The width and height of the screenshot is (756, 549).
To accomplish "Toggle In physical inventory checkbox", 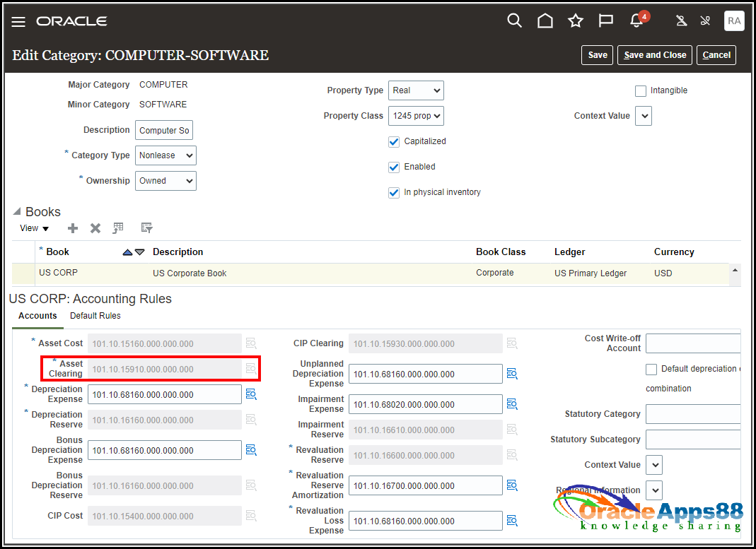I will click(x=394, y=193).
